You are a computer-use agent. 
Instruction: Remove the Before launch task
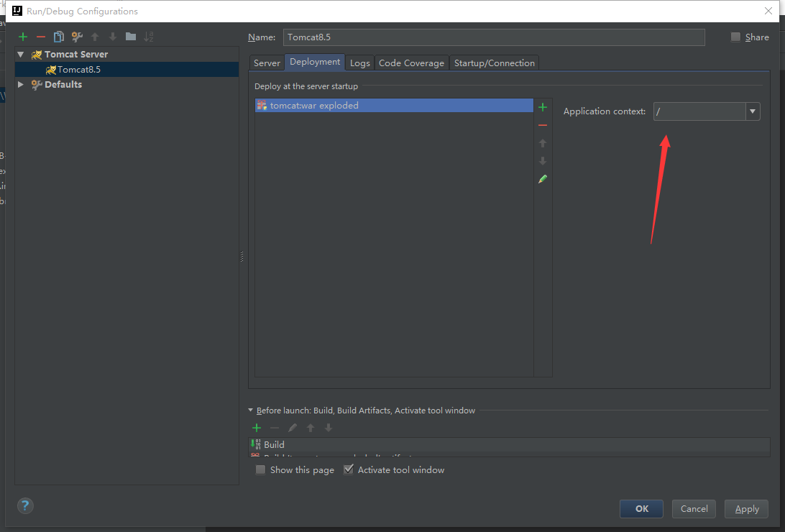pyautogui.click(x=275, y=428)
